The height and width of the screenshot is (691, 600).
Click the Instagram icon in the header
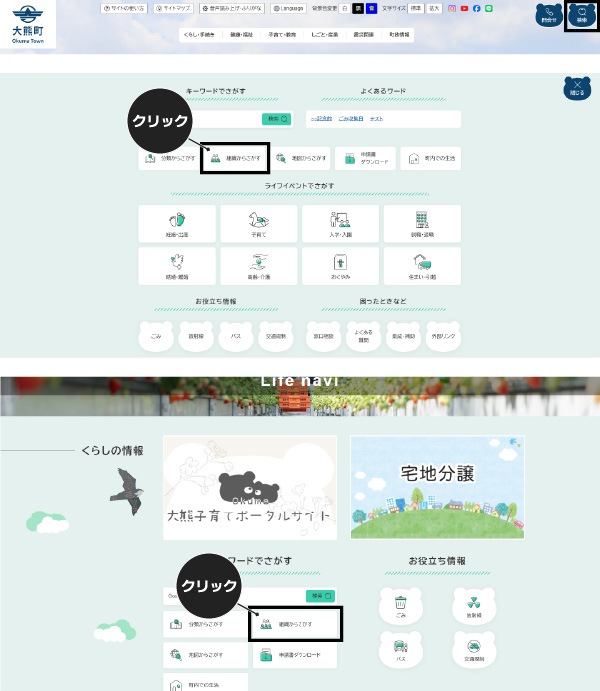(x=452, y=8)
